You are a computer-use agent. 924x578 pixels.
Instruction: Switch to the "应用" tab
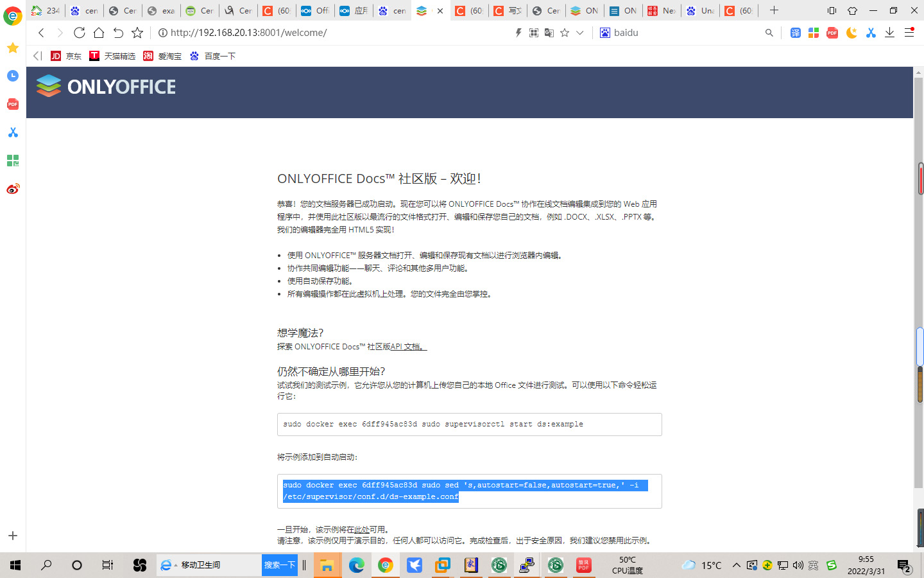(354, 10)
